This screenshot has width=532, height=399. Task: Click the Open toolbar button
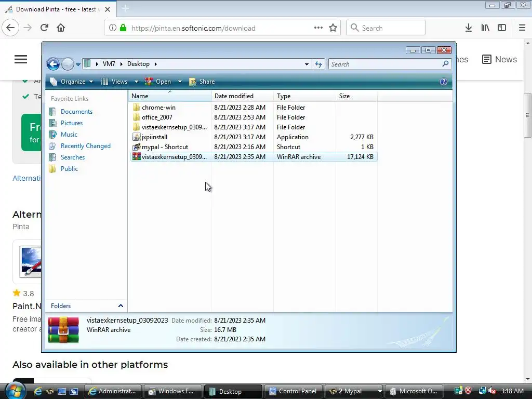[x=158, y=82]
